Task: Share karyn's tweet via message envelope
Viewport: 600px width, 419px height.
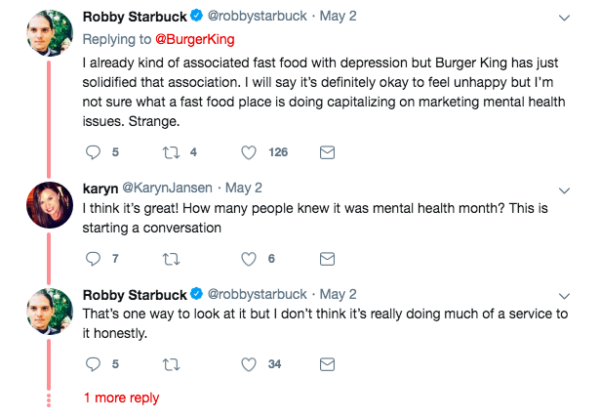Action: coord(327,259)
